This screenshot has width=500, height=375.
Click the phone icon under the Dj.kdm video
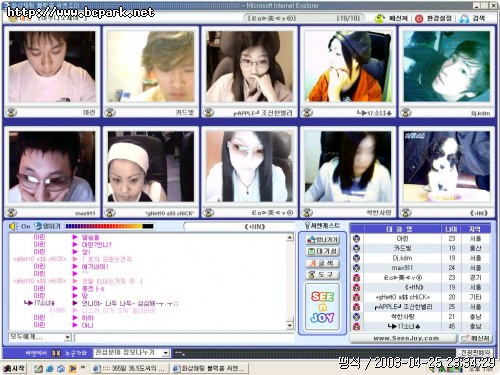coord(406,112)
